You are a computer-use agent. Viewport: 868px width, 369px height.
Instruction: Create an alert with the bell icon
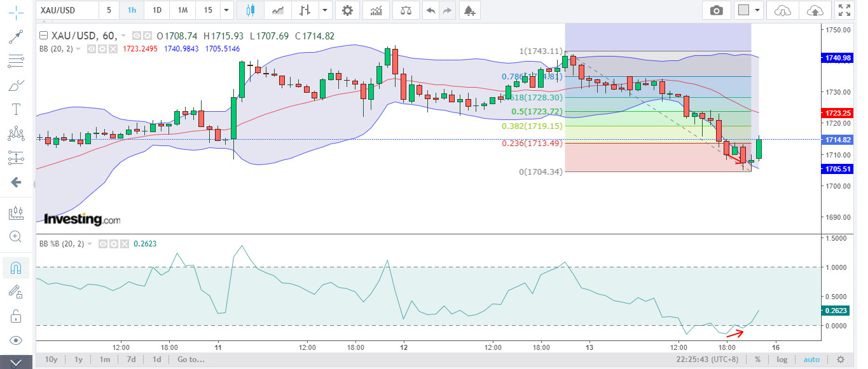[x=469, y=10]
